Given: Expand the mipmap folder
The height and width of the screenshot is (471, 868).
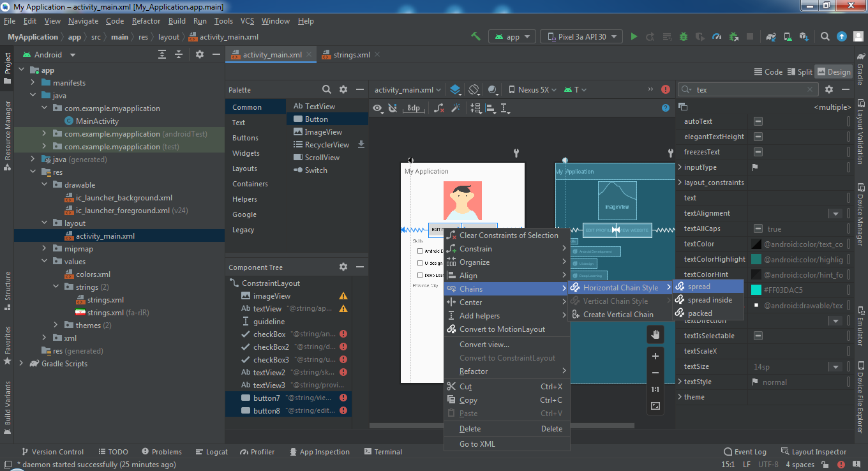Looking at the screenshot, I should [44, 249].
